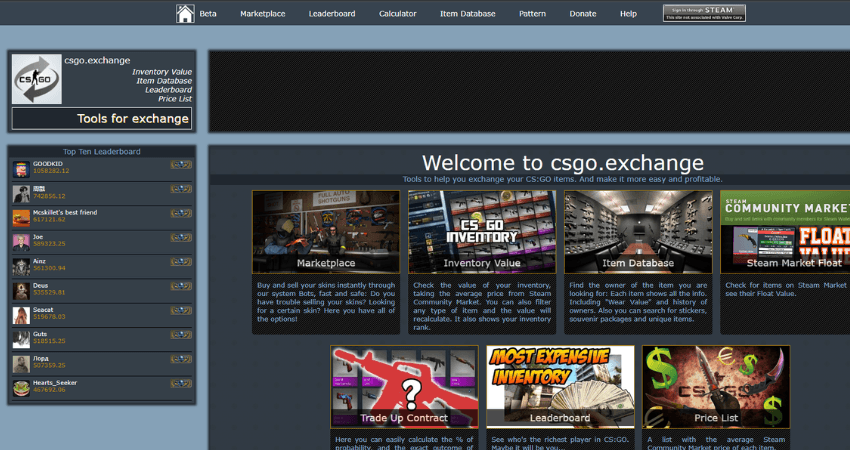Open GOODKID's avatar in leaderboard
This screenshot has width=850, height=450.
21,169
